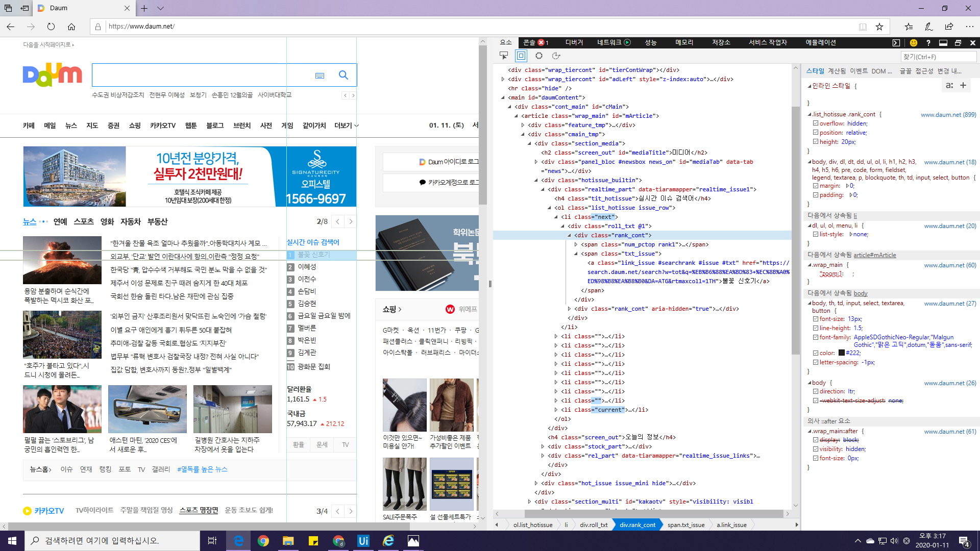Image resolution: width=980 pixels, height=551 pixels.
Task: Open the 계산됨 styles tab
Action: click(836, 71)
